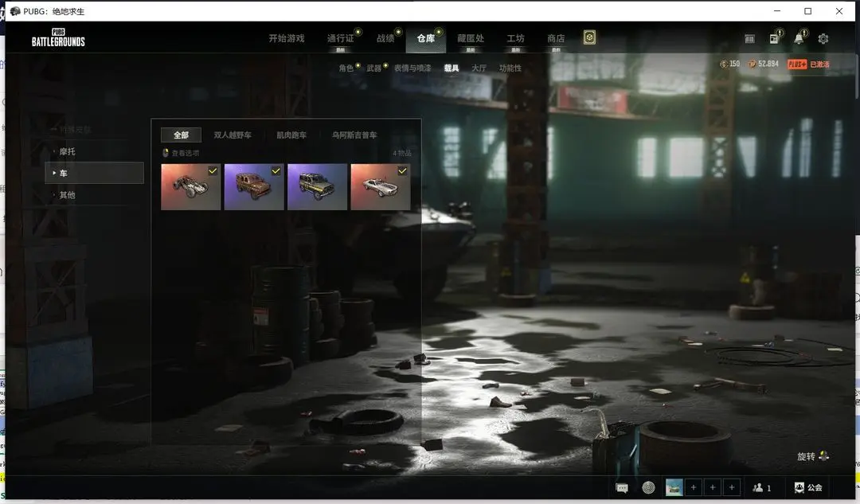The image size is (860, 504).
Task: Open the 通行证 tab
Action: pyautogui.click(x=341, y=38)
